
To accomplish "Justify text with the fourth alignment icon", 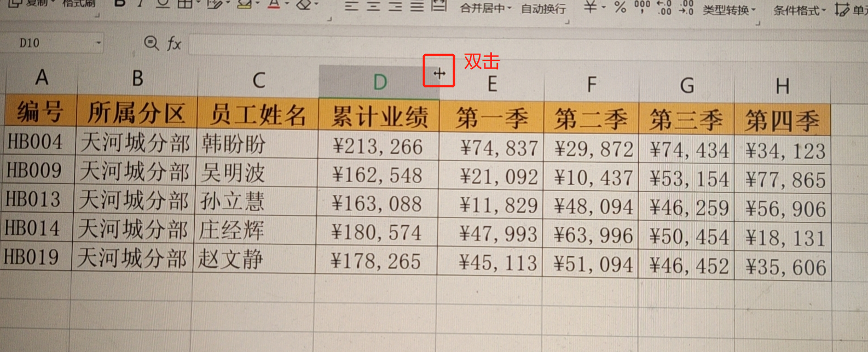I will (x=417, y=6).
